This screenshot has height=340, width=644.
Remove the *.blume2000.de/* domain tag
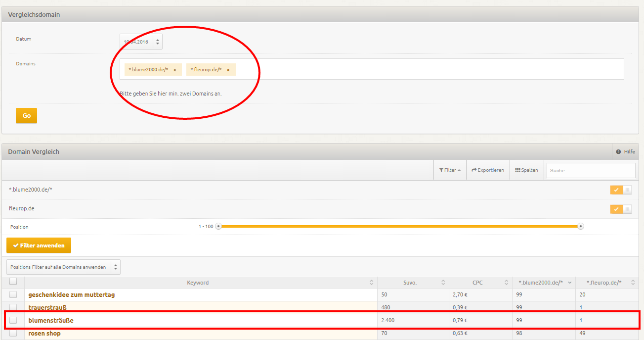pyautogui.click(x=174, y=70)
